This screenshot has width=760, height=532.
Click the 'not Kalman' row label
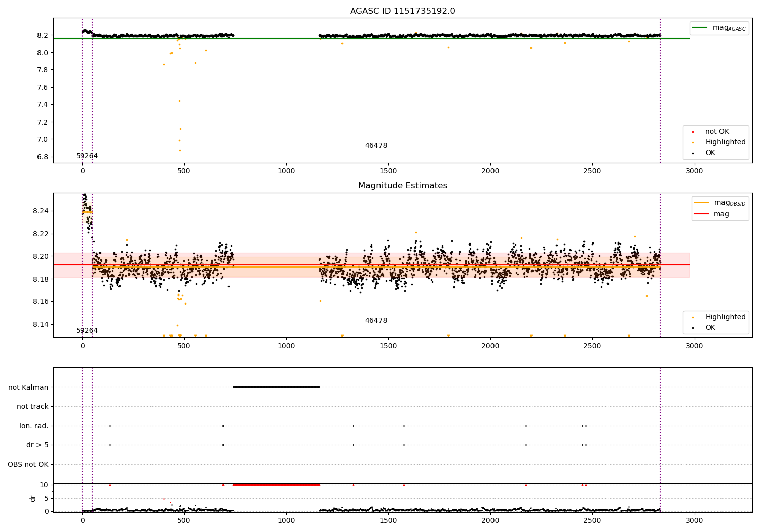[28, 387]
